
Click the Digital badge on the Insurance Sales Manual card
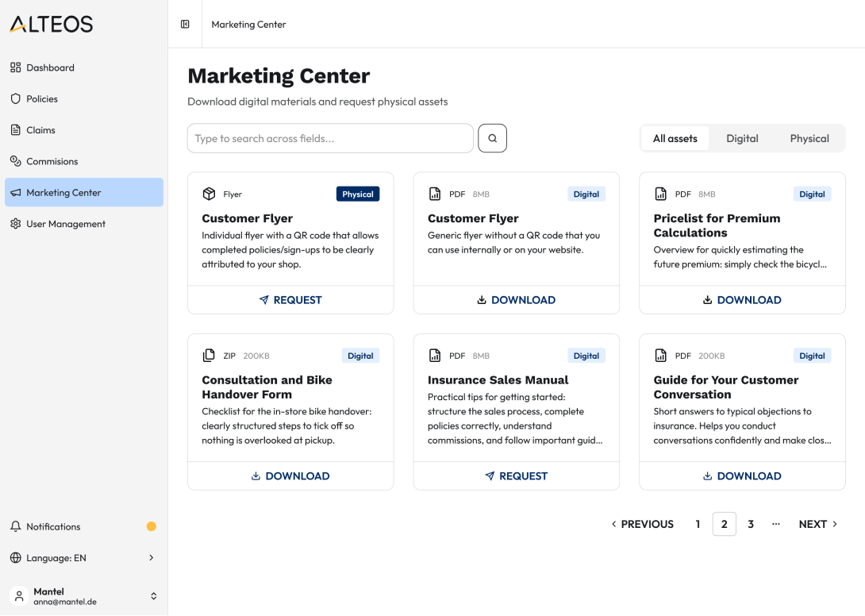(586, 356)
